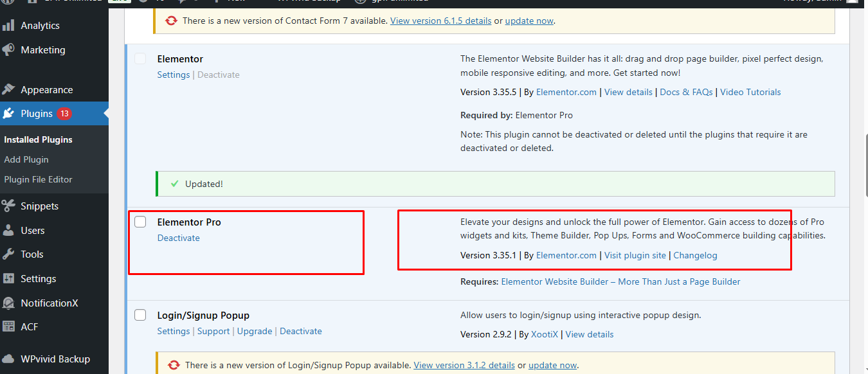Go to Installed Plugins submenu item
This screenshot has width=868, height=374.
pyautogui.click(x=38, y=139)
